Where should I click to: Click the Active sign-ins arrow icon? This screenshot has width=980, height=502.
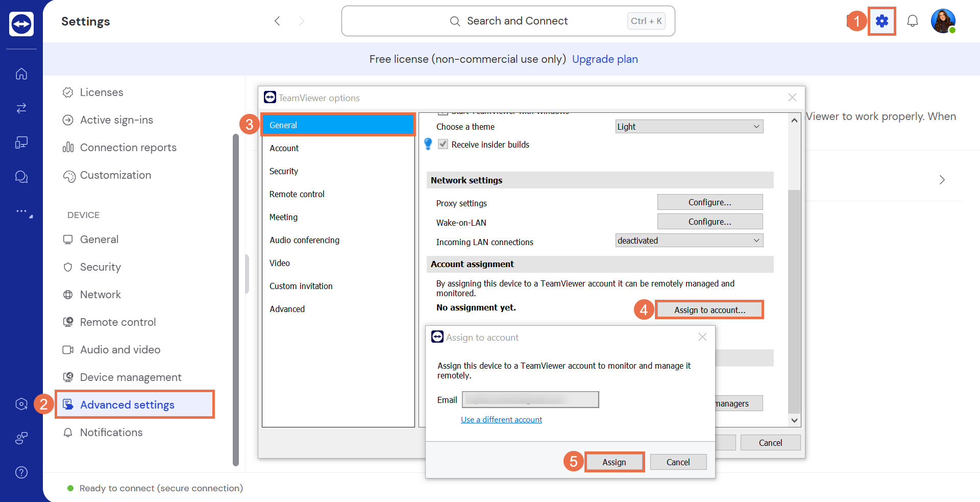pos(68,120)
